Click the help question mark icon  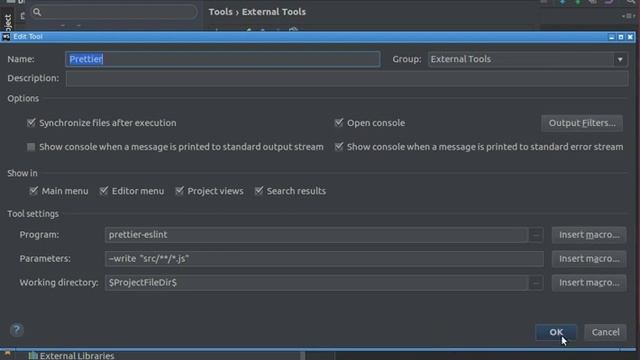tap(17, 330)
